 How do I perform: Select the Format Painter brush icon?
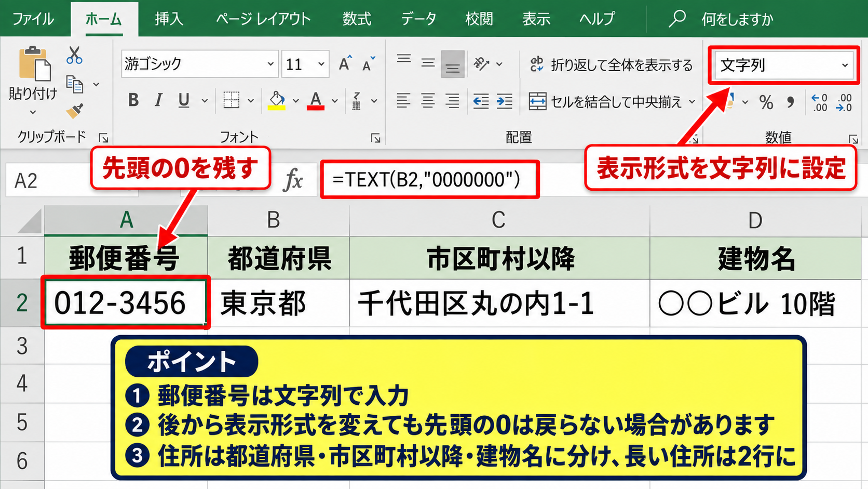point(75,111)
